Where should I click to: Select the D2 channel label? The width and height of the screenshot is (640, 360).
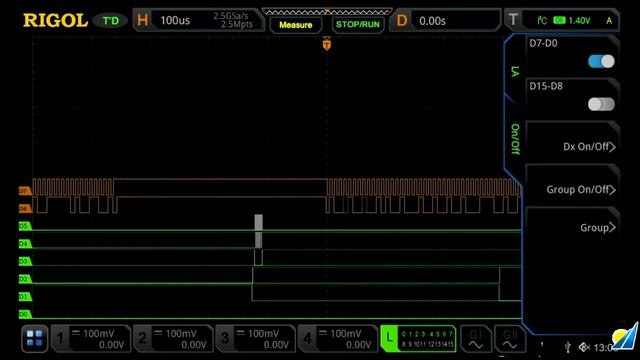[x=24, y=279]
